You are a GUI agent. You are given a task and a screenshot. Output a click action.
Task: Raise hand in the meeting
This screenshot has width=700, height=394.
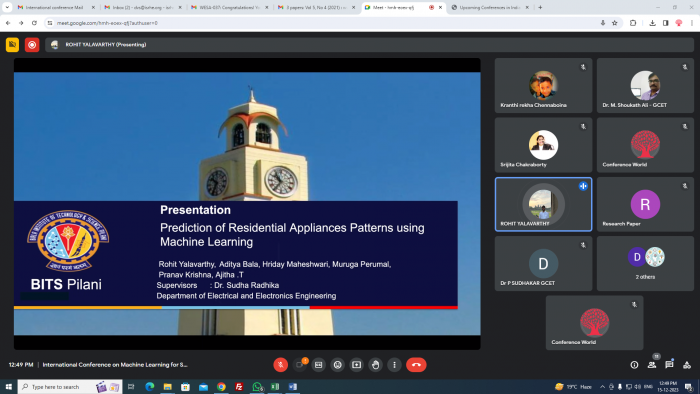[x=375, y=365]
